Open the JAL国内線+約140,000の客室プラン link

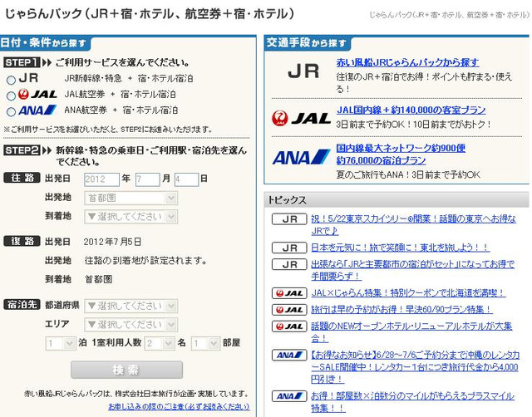click(411, 110)
